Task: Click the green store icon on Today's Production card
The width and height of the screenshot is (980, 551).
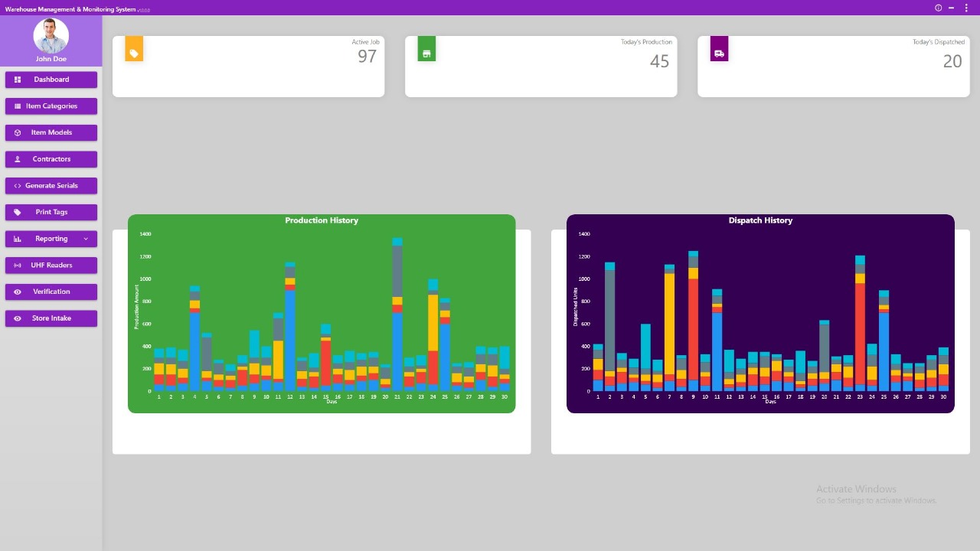Action: (x=426, y=52)
